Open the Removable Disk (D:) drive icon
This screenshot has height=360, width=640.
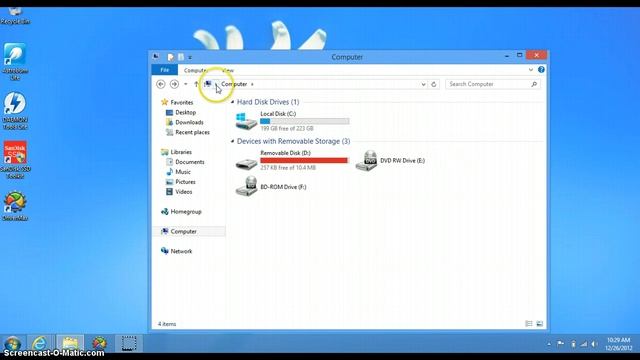(x=246, y=164)
